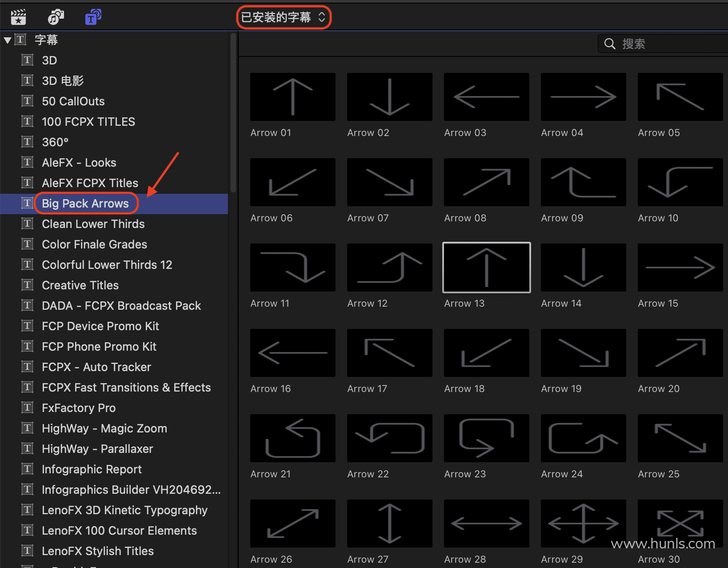Viewport: 728px width, 568px height.
Task: Select the HighWay - Magic Zoom category
Action: point(104,428)
